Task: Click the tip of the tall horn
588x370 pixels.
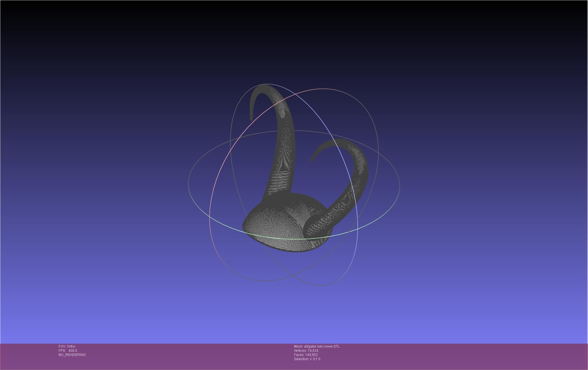Action: tap(251, 119)
